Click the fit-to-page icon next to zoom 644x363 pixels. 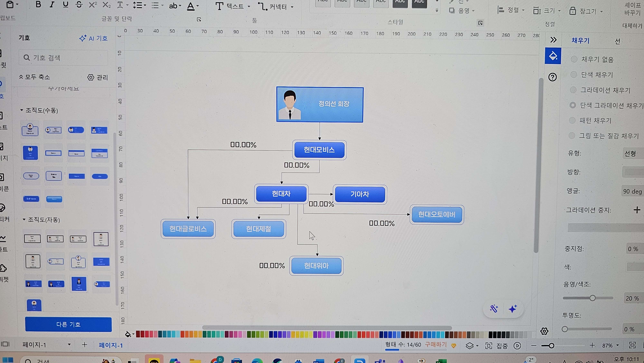point(632,345)
